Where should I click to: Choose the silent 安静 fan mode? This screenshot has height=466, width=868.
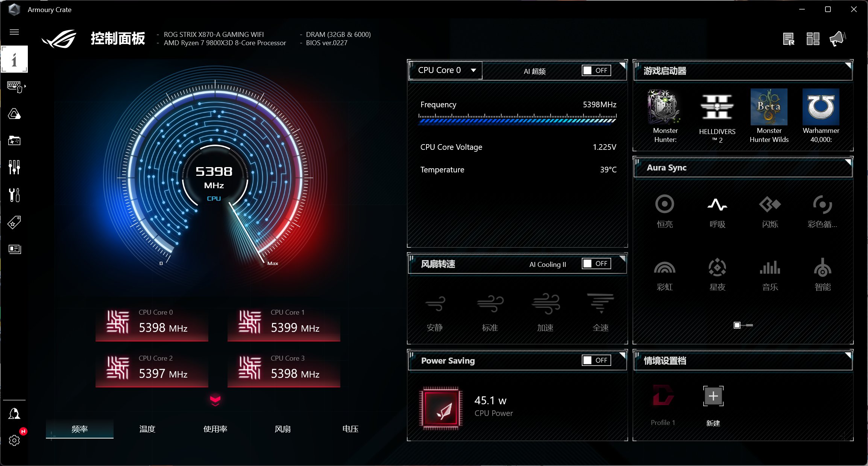point(435,313)
